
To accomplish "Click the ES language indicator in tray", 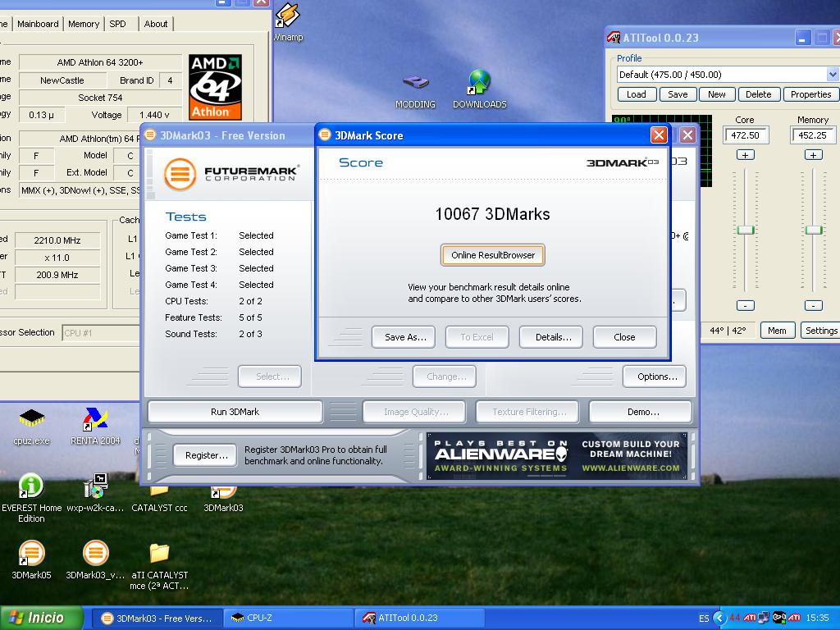I will coord(704,619).
